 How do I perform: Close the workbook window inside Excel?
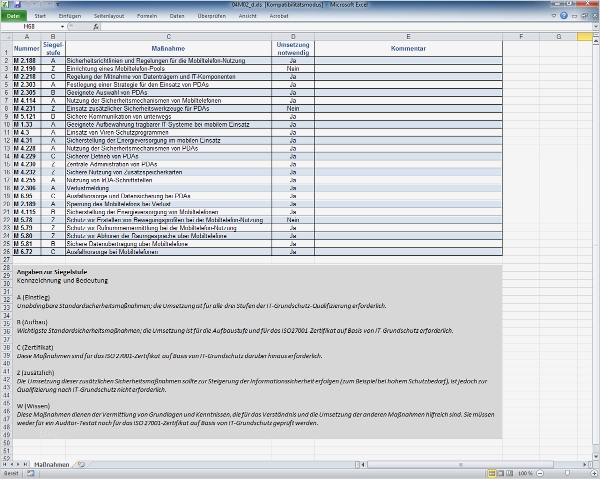(x=594, y=16)
